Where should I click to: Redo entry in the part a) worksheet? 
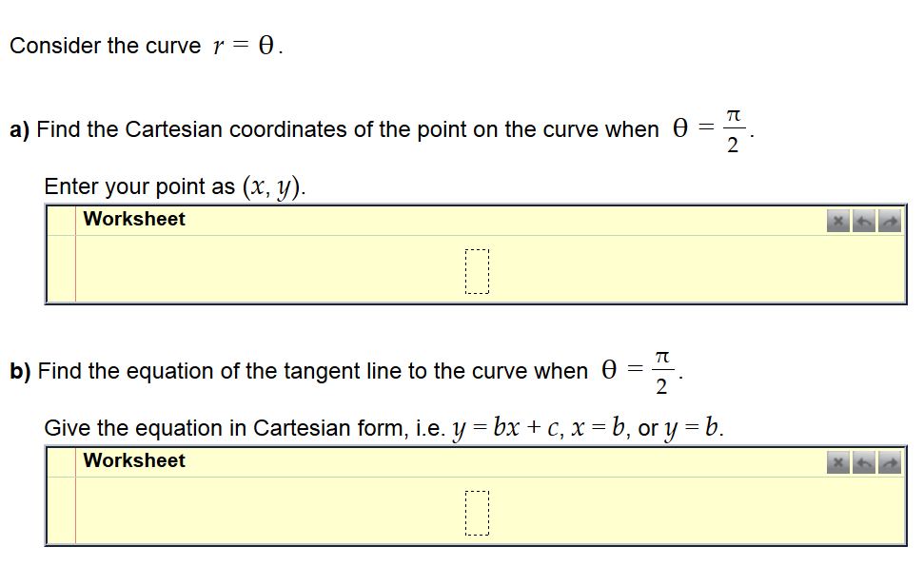tap(890, 220)
